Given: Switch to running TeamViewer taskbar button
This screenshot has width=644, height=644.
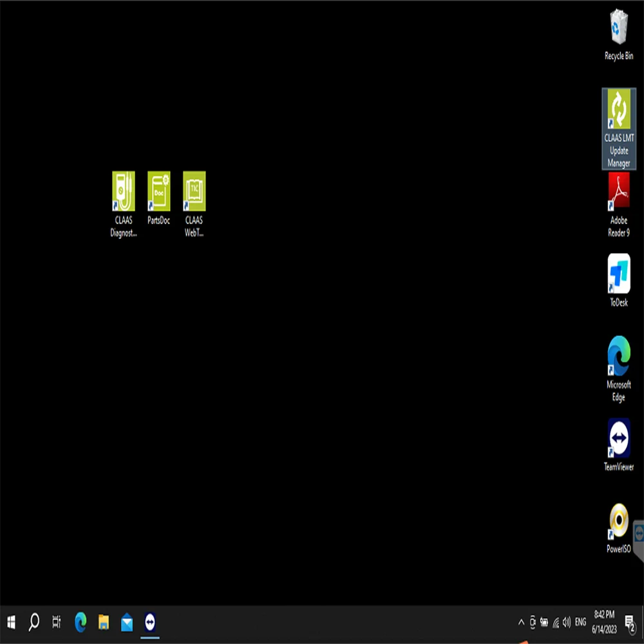Looking at the screenshot, I should [150, 622].
